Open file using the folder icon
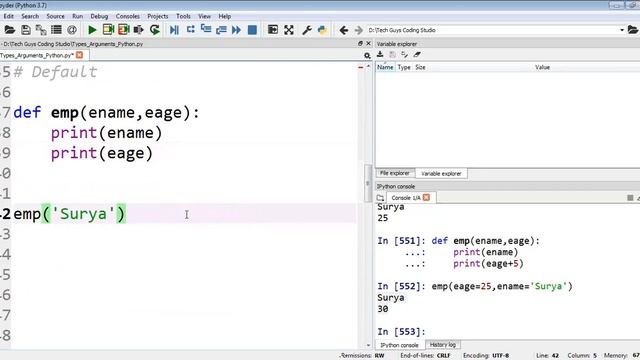 tap(10, 30)
